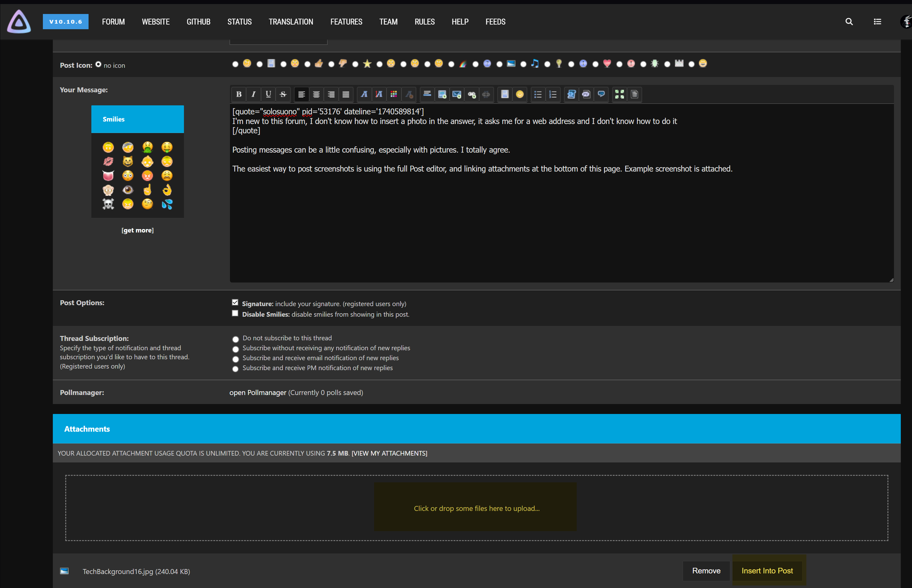The width and height of the screenshot is (912, 588).
Task: Open the FEATURES menu item
Action: (346, 22)
